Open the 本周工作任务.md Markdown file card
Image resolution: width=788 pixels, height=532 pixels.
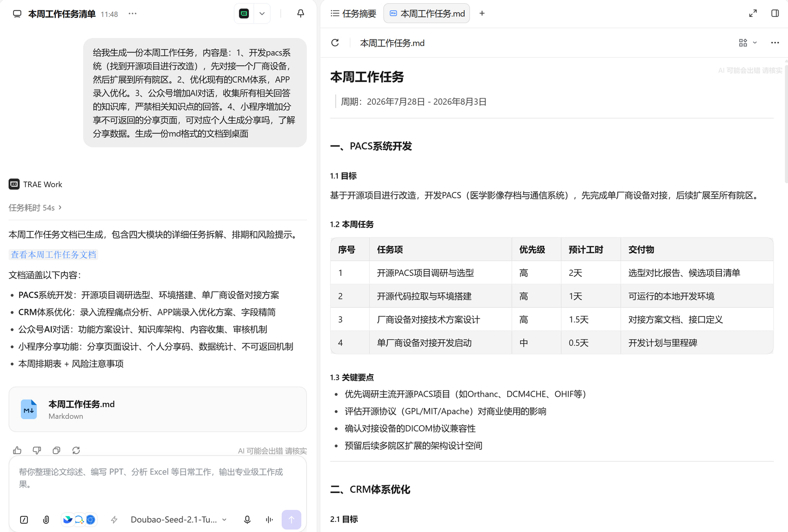pyautogui.click(x=158, y=409)
